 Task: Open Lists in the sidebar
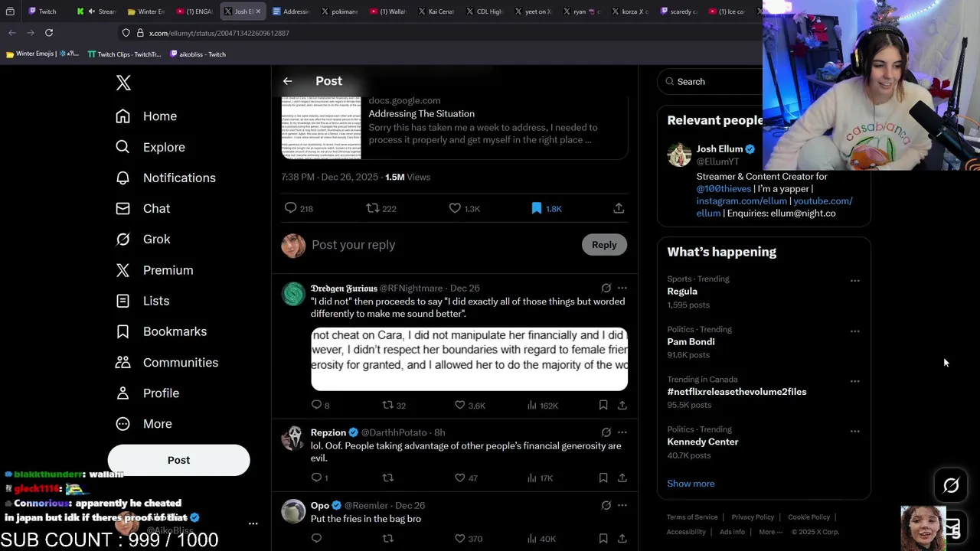(142, 301)
